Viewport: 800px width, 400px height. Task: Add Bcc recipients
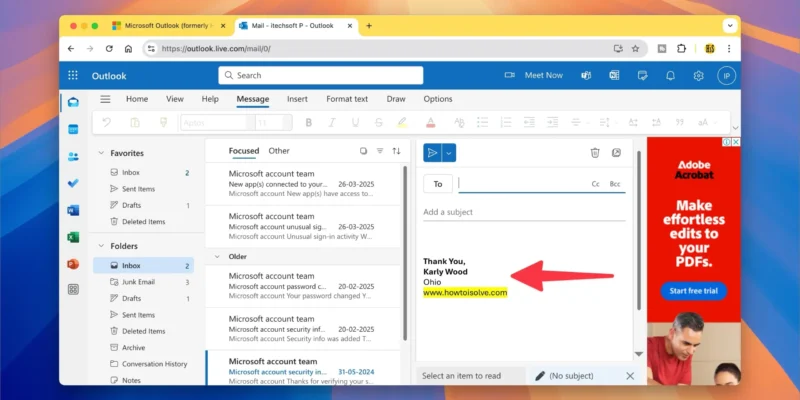(615, 184)
